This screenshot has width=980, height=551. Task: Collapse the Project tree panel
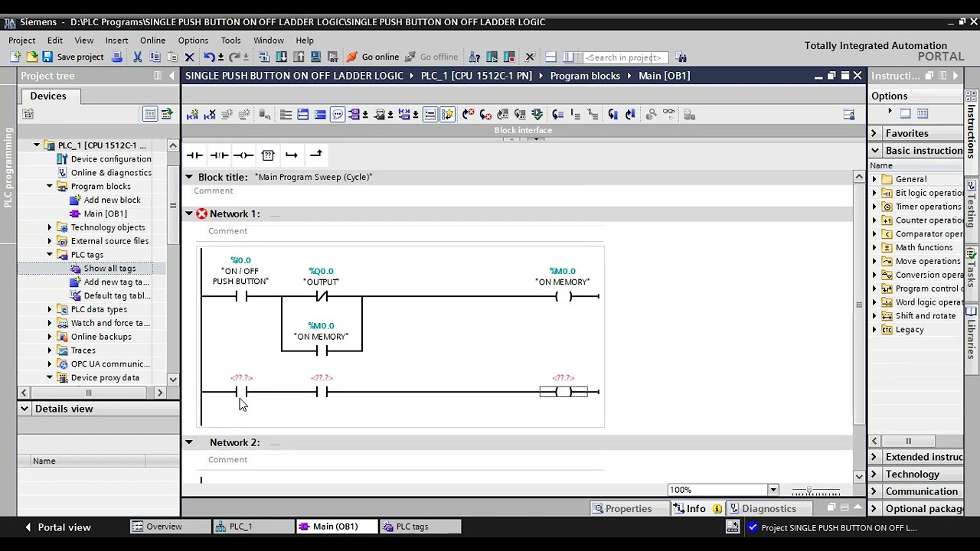(x=171, y=76)
